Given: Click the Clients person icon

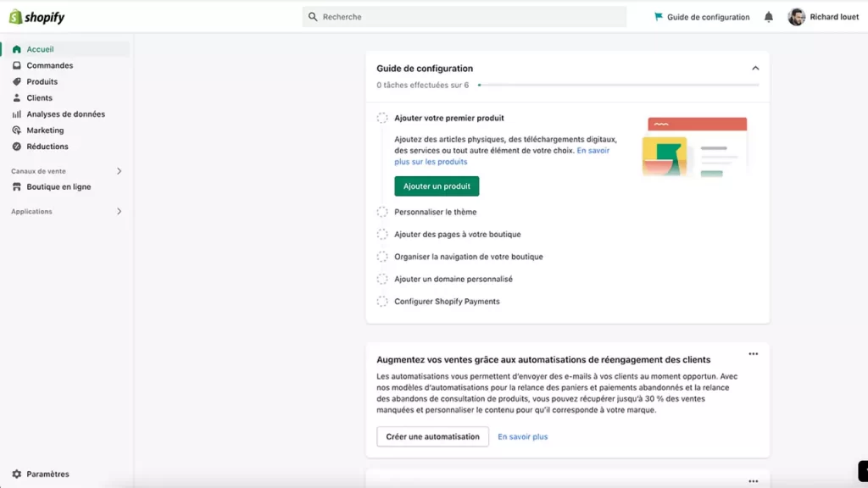Looking at the screenshot, I should [x=17, y=98].
